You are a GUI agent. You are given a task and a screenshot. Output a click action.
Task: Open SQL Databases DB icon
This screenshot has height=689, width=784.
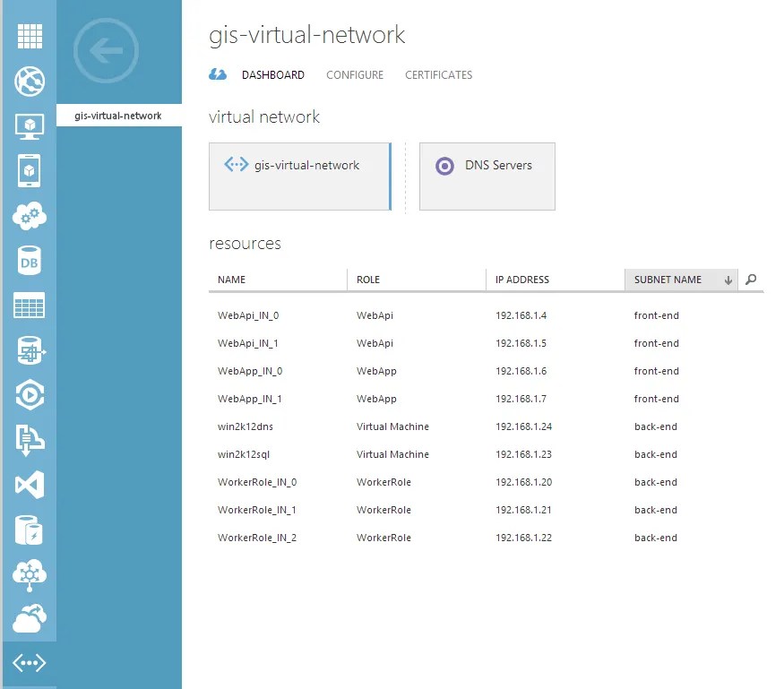click(x=29, y=261)
